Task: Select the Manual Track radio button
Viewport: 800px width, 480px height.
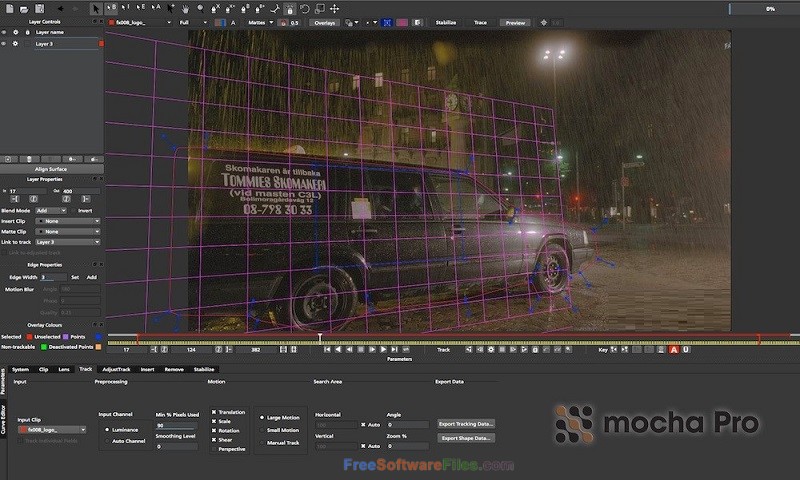Action: (262, 443)
